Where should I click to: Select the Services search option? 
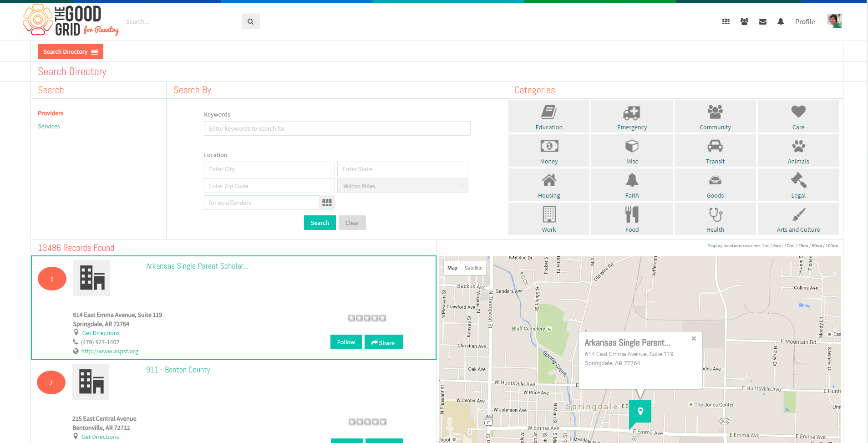click(49, 126)
